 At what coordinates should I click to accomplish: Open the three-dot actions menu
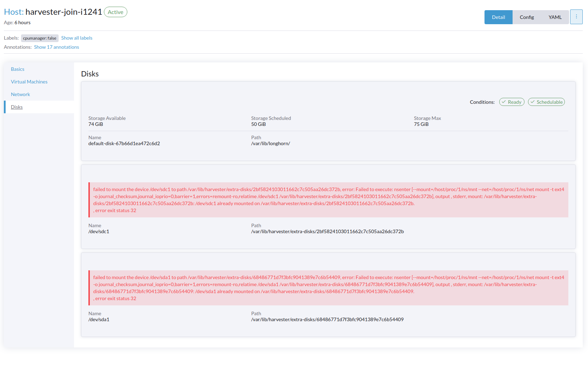click(x=576, y=17)
